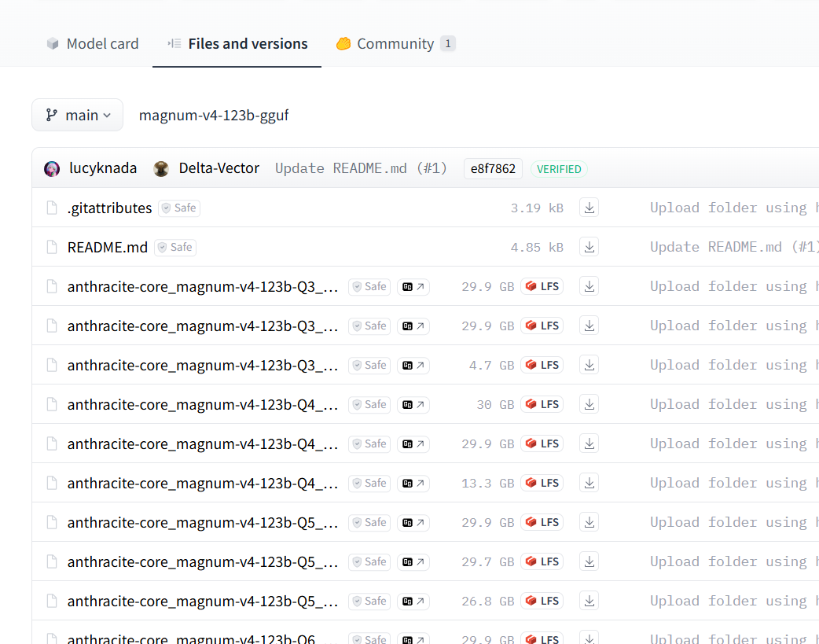Screen dimensions: 819x644
Task: Open GGUF viewer for 4.7 GB Q3 file
Action: click(413, 365)
